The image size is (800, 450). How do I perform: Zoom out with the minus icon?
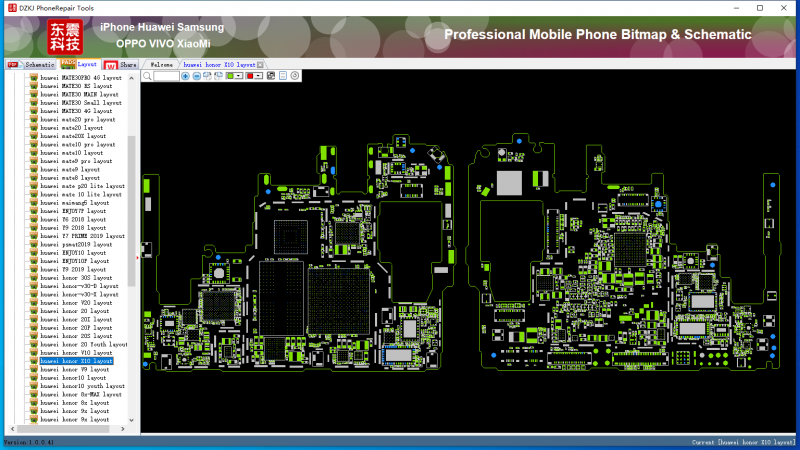[x=196, y=76]
